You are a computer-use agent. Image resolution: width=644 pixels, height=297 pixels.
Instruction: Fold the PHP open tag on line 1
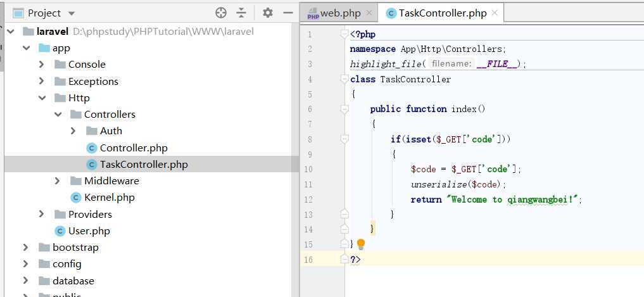pyautogui.click(x=344, y=34)
